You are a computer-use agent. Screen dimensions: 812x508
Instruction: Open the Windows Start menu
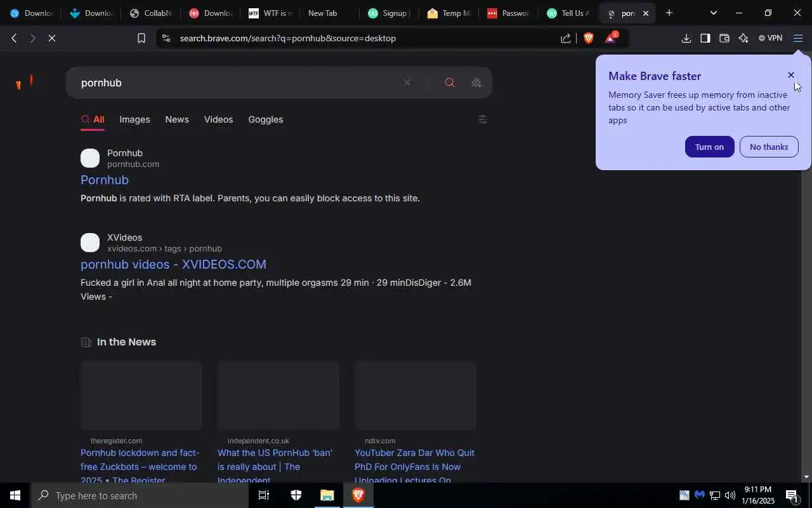point(15,495)
